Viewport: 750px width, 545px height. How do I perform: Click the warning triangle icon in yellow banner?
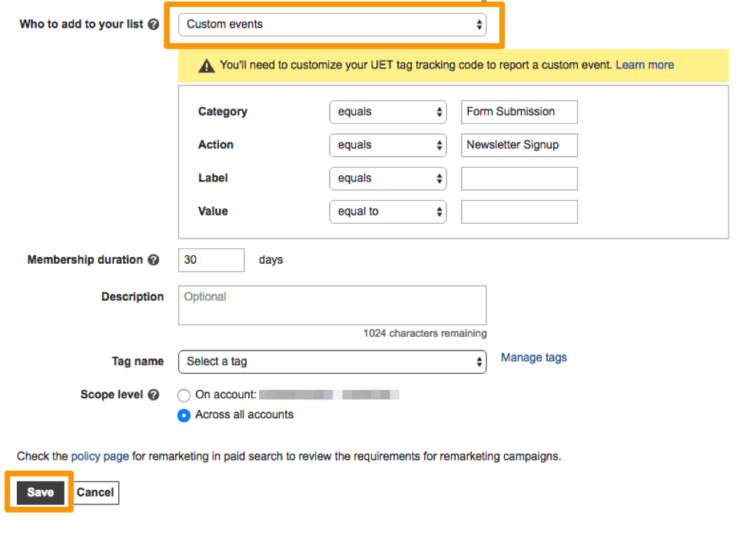pyautogui.click(x=206, y=66)
